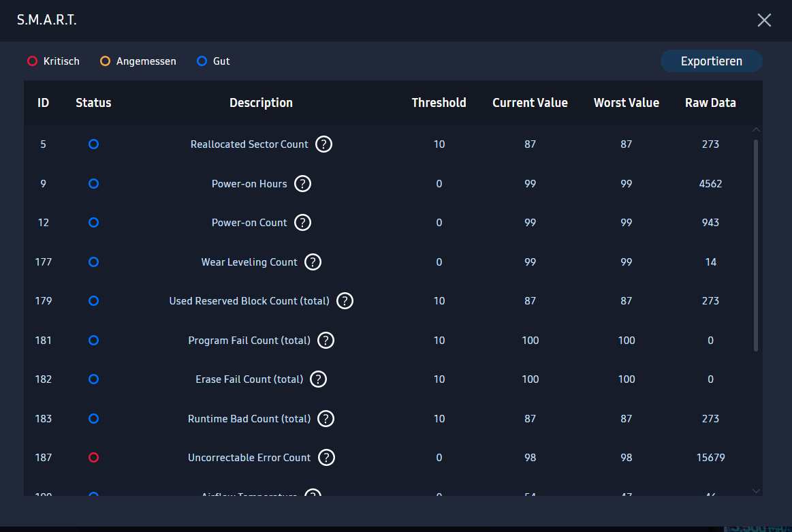The width and height of the screenshot is (792, 532).
Task: Click the blue Gut legend circle
Action: [202, 61]
